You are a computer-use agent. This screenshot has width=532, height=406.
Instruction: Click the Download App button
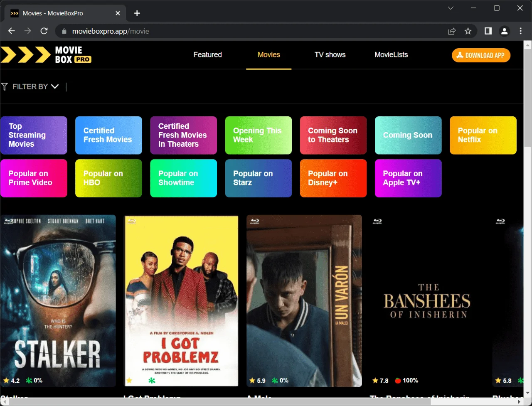click(x=481, y=55)
